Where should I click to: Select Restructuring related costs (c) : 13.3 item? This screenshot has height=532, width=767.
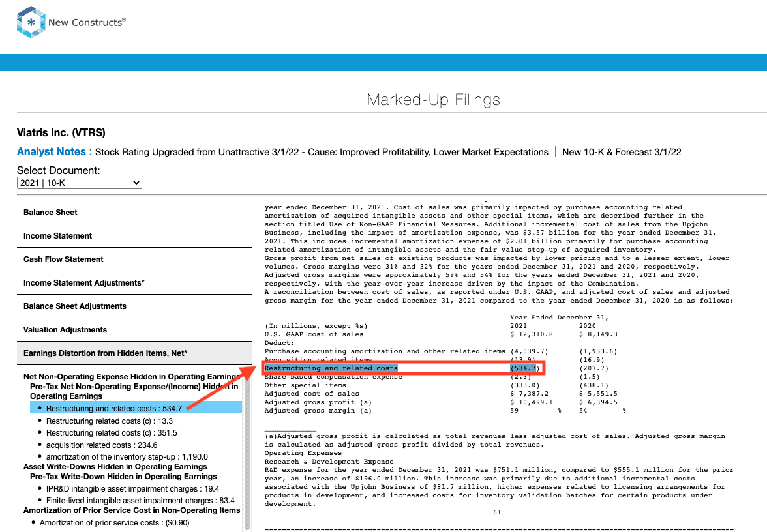point(110,421)
